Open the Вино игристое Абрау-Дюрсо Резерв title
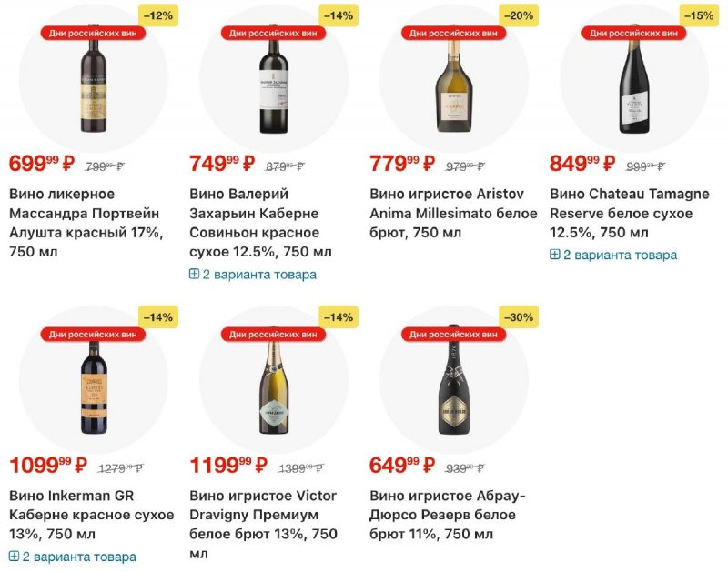Image resolution: width=728 pixels, height=572 pixels. (447, 515)
